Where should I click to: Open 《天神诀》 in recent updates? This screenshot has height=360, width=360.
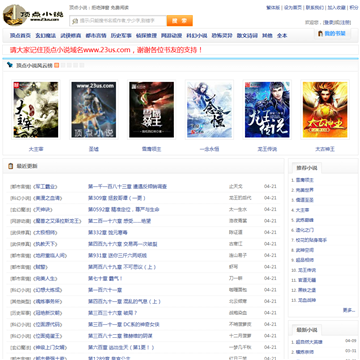point(43,210)
